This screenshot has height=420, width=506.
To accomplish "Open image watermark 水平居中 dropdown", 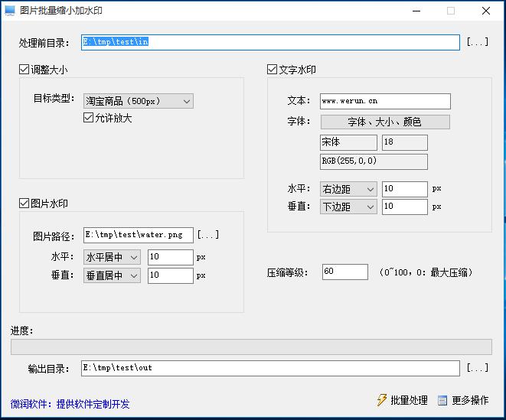I will pos(112,257).
